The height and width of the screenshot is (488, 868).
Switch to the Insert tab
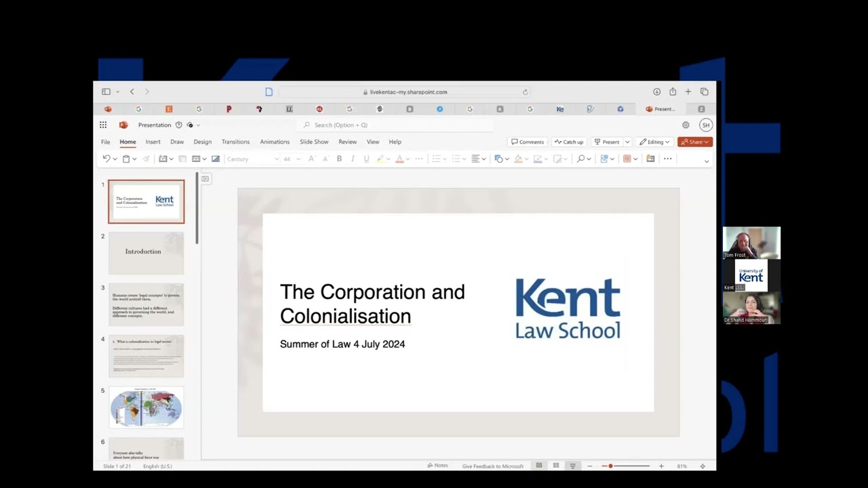pyautogui.click(x=153, y=142)
